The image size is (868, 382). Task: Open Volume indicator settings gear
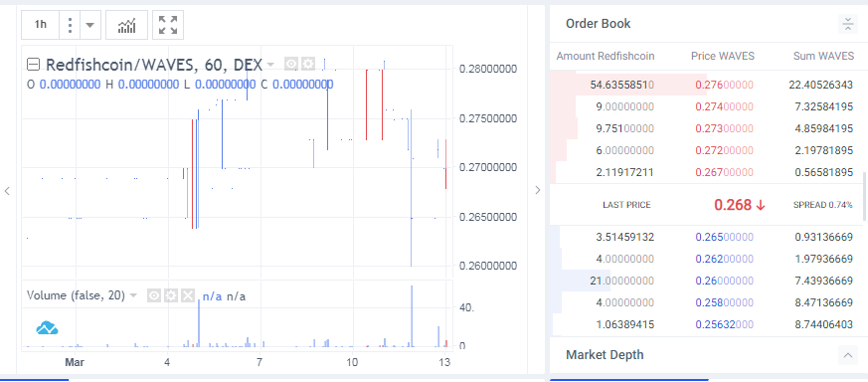(171, 295)
